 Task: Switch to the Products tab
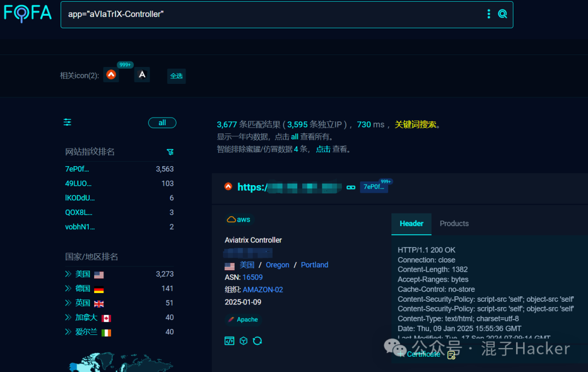click(454, 223)
